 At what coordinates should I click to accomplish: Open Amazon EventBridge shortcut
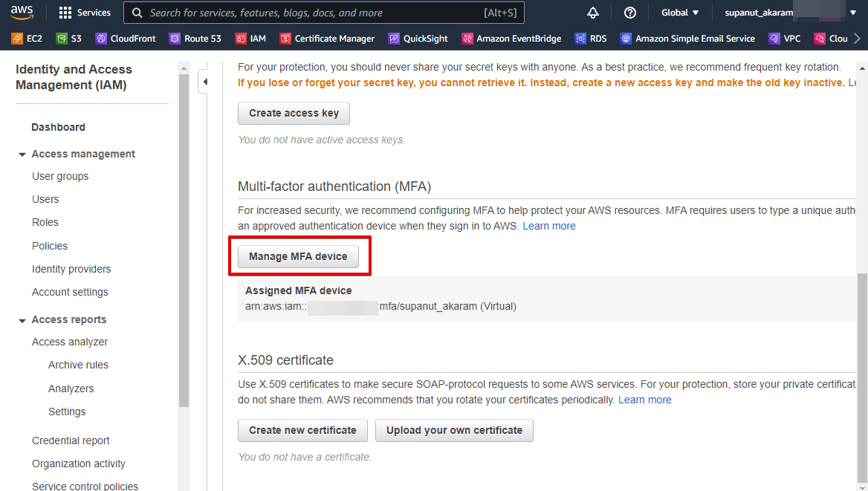click(x=511, y=38)
